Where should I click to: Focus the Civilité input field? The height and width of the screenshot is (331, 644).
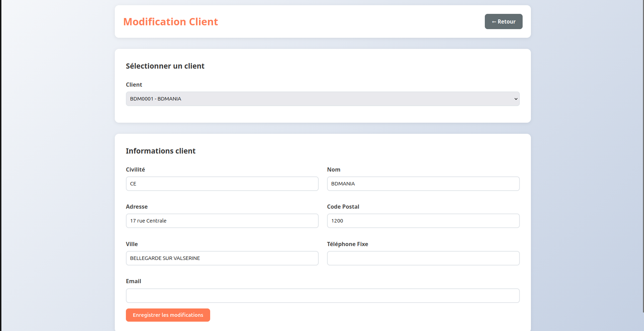coord(222,184)
